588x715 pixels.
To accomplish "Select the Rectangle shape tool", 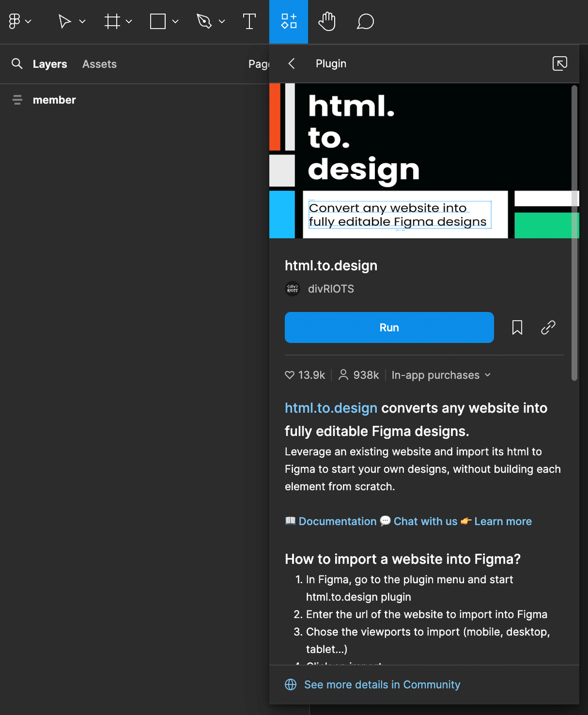I will pyautogui.click(x=158, y=22).
